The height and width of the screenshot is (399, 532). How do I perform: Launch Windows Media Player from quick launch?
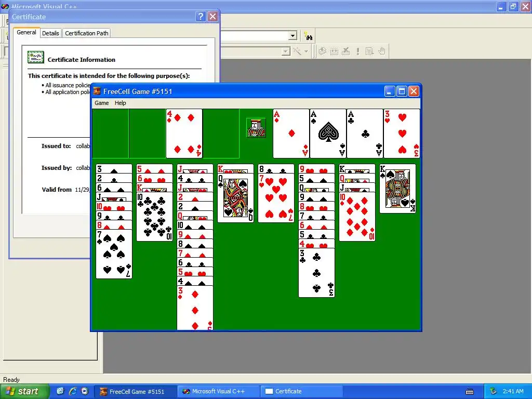coord(85,391)
